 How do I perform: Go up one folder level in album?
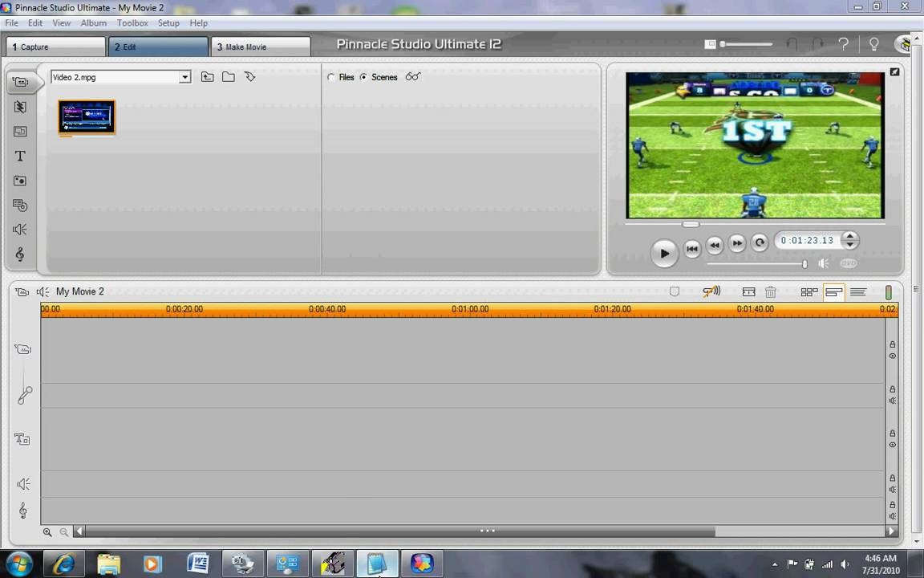point(208,77)
